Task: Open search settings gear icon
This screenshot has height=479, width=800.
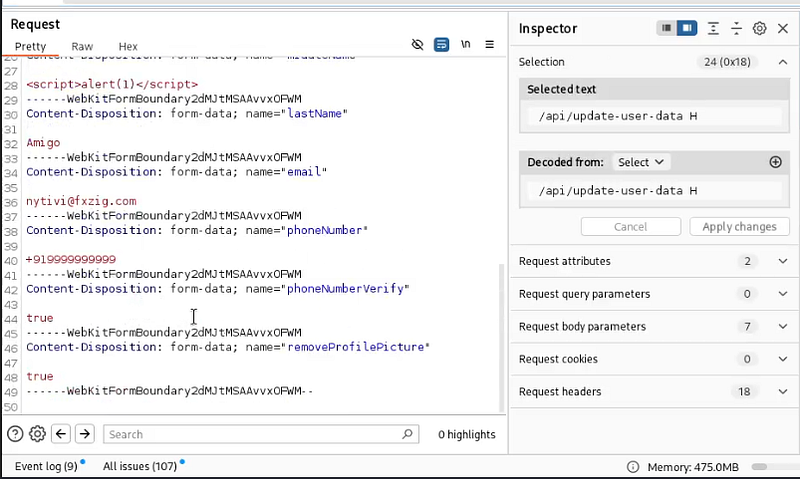Action: pyautogui.click(x=37, y=434)
